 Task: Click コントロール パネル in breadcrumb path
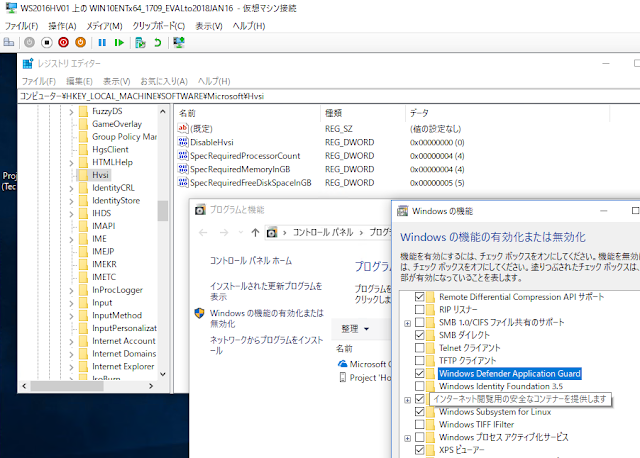click(323, 232)
